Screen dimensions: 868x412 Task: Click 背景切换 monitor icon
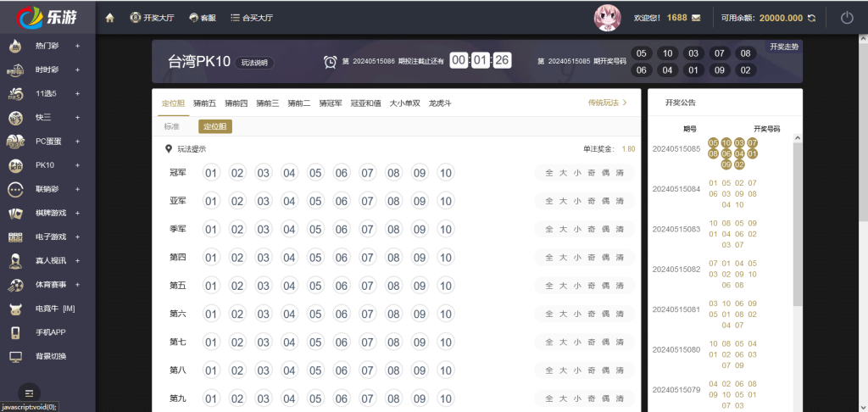(15, 356)
